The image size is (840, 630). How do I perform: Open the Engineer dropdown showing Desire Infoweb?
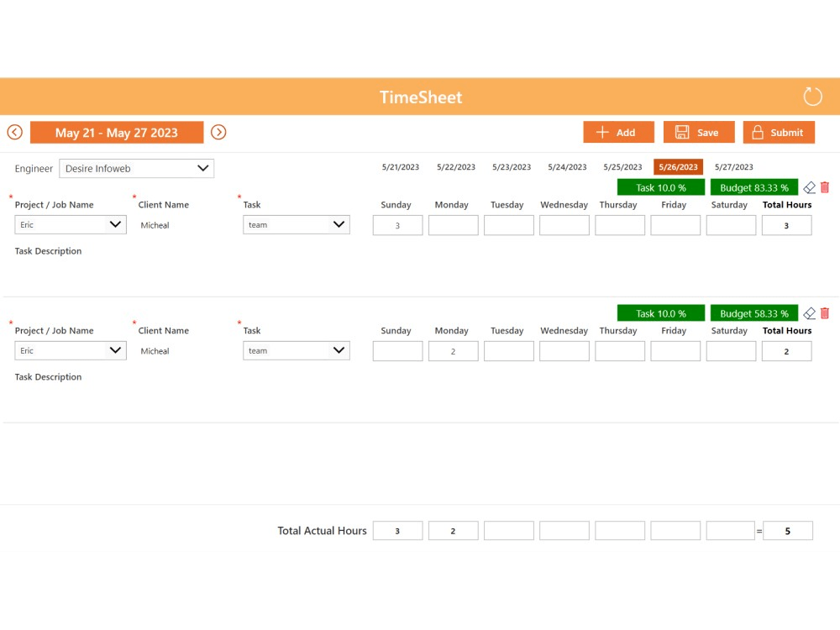(x=136, y=168)
